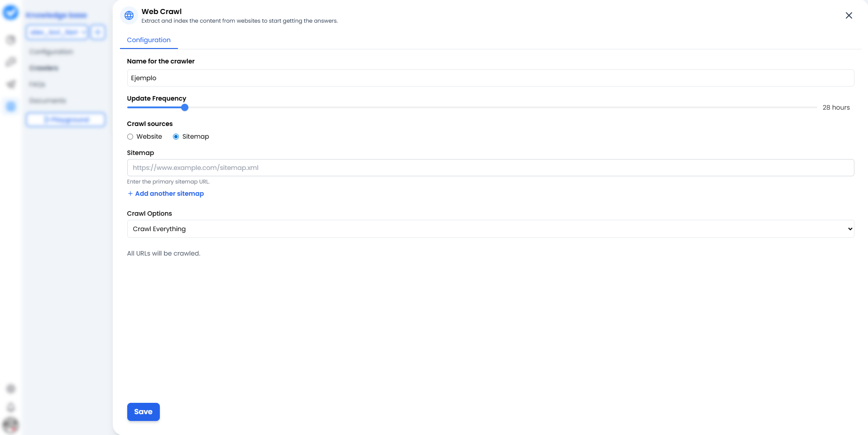The height and width of the screenshot is (435, 868).
Task: Open the highlighted knowledge icon in the left rail
Action: (10, 106)
